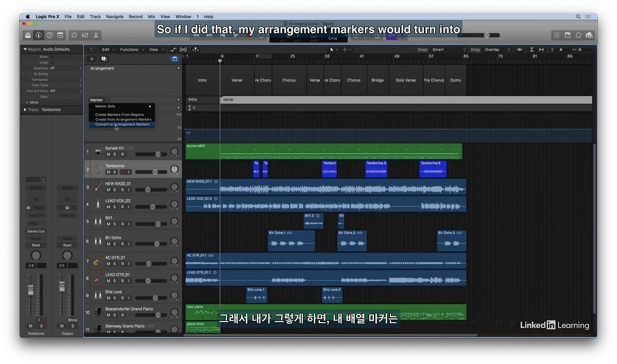The image size is (617, 364).
Task: Click the vertical auto zoom icon
Action: [532, 50]
